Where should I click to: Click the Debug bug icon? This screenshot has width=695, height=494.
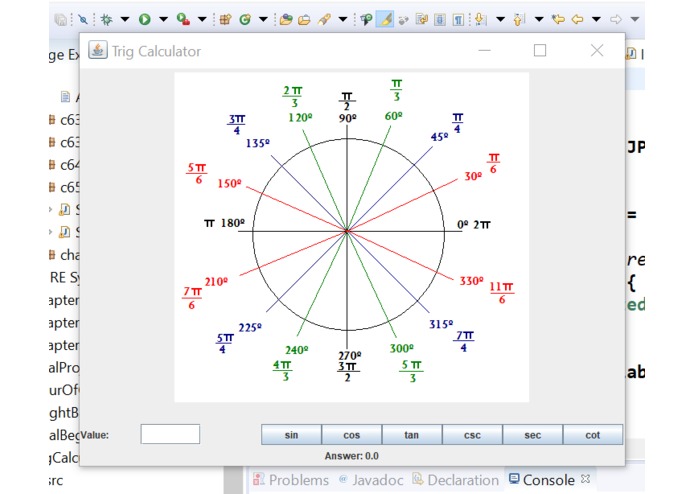tap(106, 19)
